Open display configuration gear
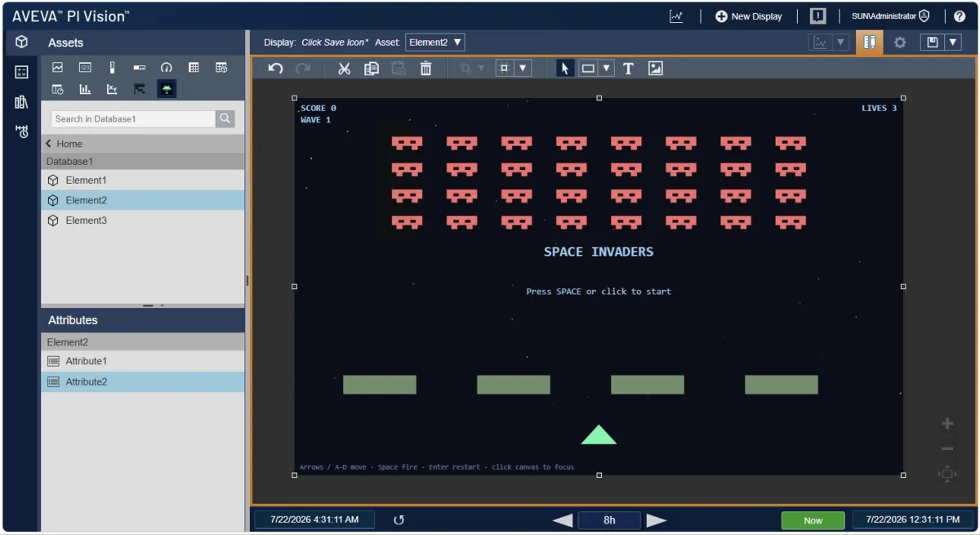This screenshot has width=980, height=535. click(900, 42)
